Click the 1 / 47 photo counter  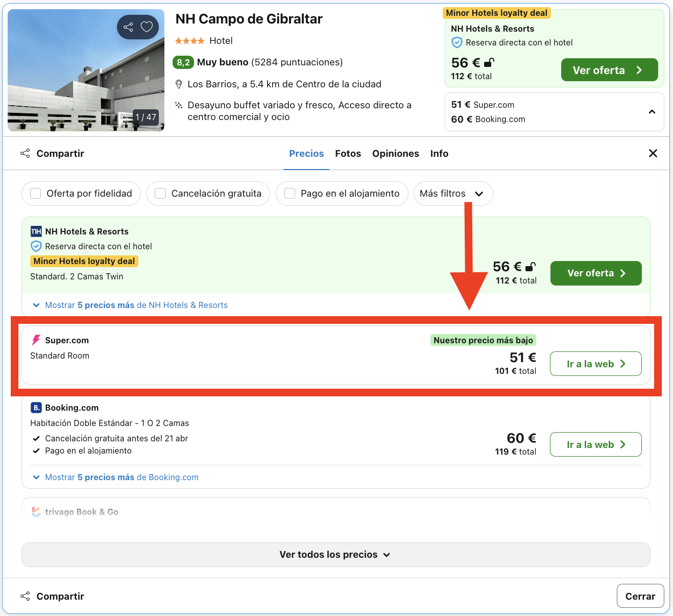[x=146, y=117]
